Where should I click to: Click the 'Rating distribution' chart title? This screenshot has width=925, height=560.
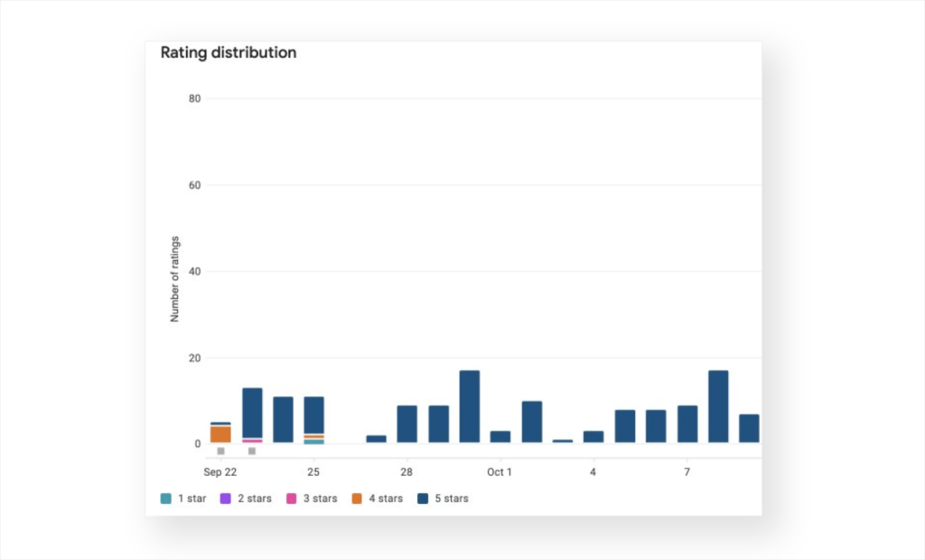229,52
